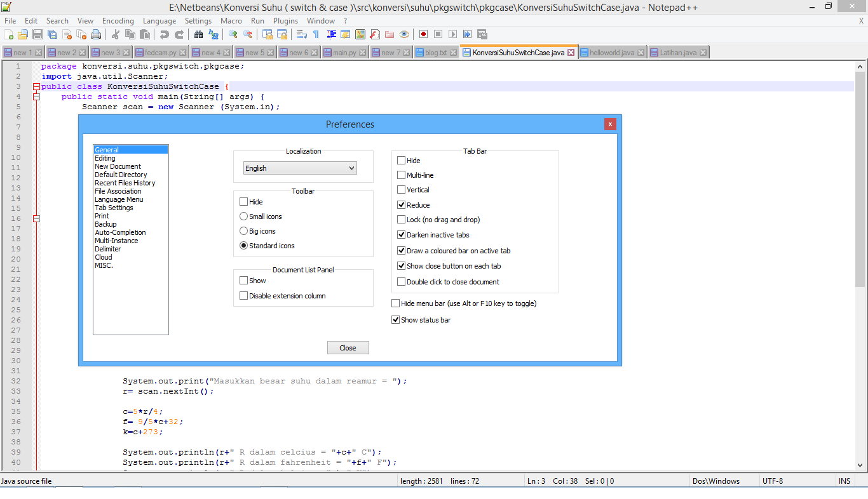Open Find with binoculars icon

198,34
